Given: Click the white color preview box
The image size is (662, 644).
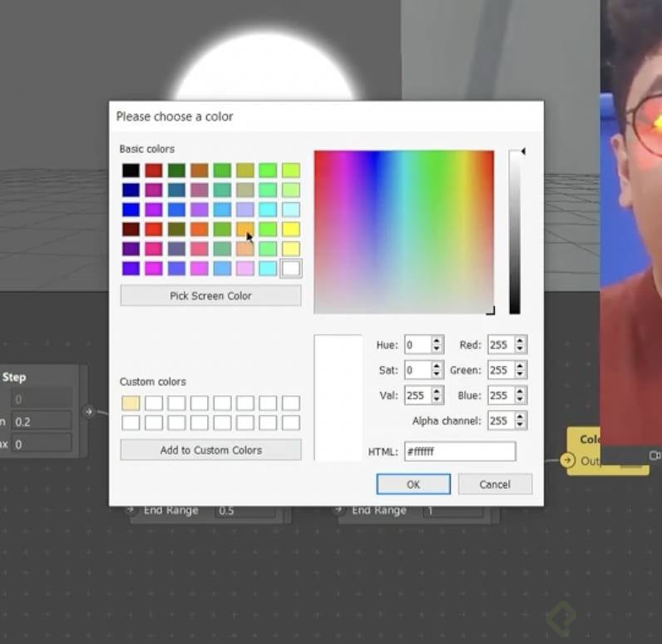Looking at the screenshot, I should click(x=338, y=398).
